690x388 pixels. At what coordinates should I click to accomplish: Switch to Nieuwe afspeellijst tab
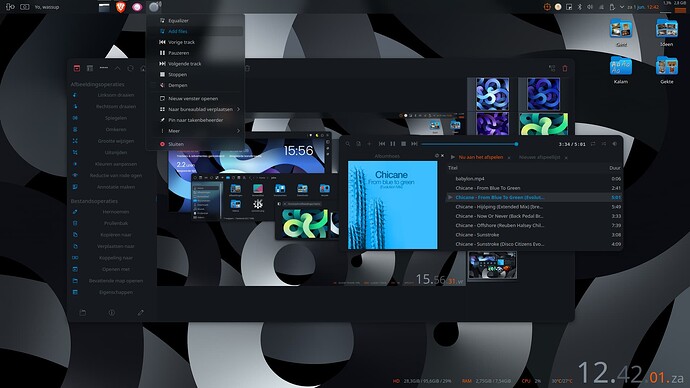[x=540, y=157]
